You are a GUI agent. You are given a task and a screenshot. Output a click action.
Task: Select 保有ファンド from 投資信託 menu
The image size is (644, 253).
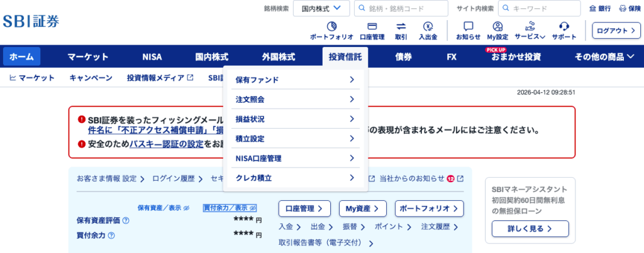(295, 80)
